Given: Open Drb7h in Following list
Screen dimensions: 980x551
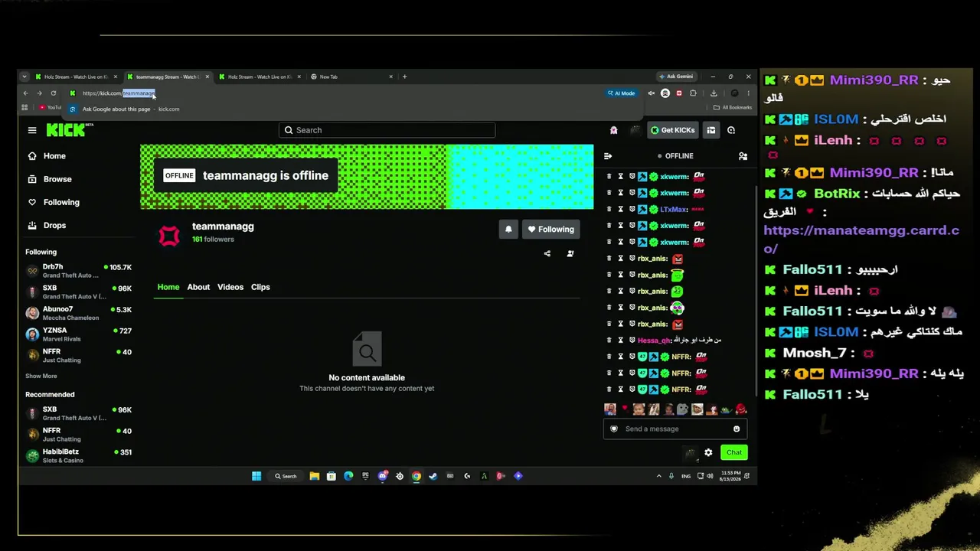Looking at the screenshot, I should pyautogui.click(x=78, y=271).
